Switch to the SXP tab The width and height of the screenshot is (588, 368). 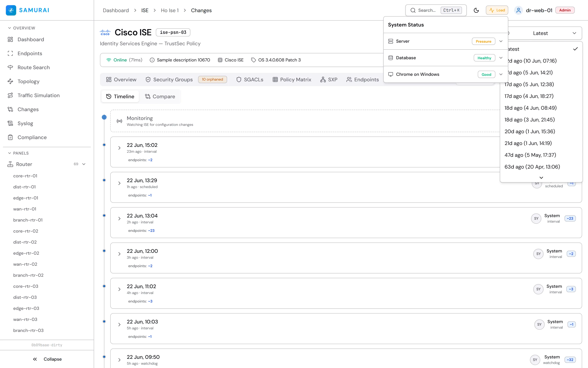click(329, 80)
